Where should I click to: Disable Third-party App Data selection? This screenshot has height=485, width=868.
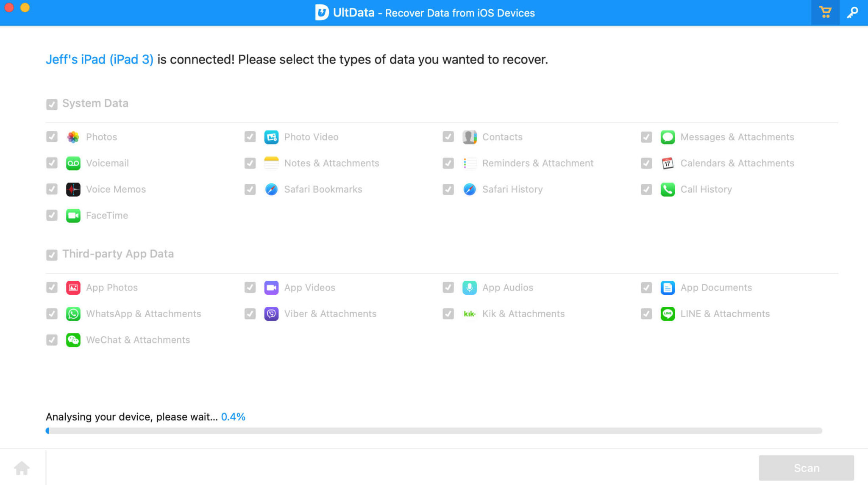(52, 255)
